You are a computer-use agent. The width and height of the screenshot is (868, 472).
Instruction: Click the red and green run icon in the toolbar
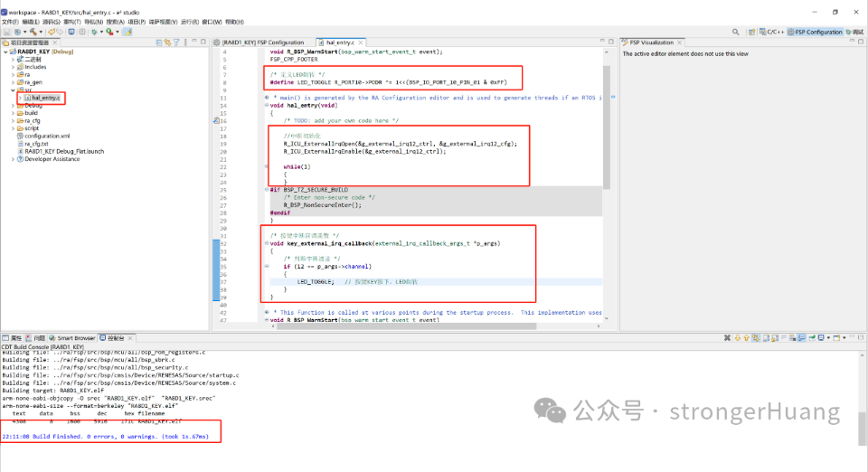point(109,32)
